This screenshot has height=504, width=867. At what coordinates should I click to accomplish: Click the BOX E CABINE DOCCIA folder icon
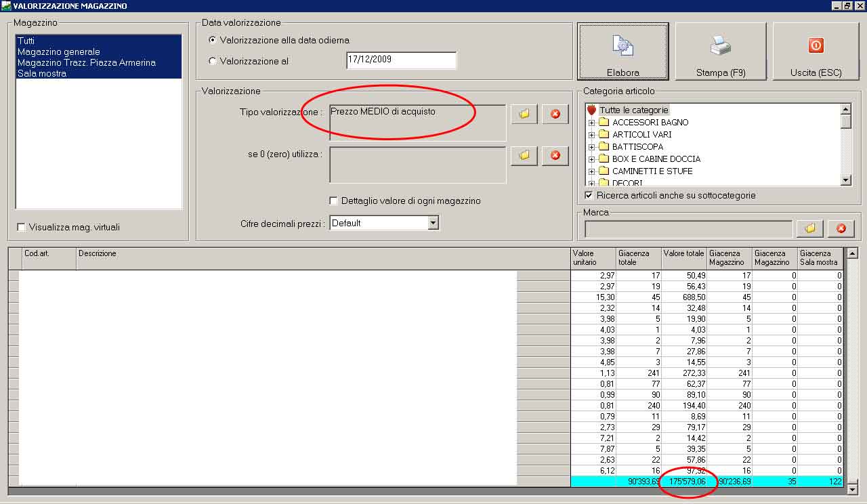pyautogui.click(x=604, y=159)
